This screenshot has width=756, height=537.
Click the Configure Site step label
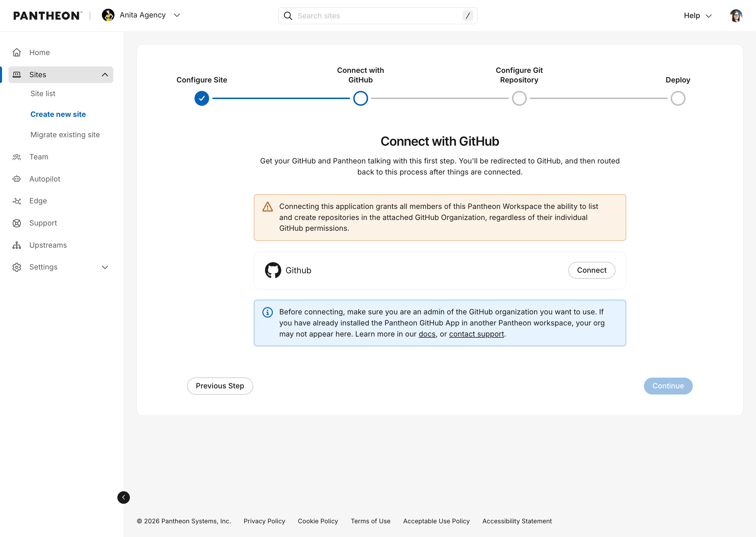[x=202, y=80]
